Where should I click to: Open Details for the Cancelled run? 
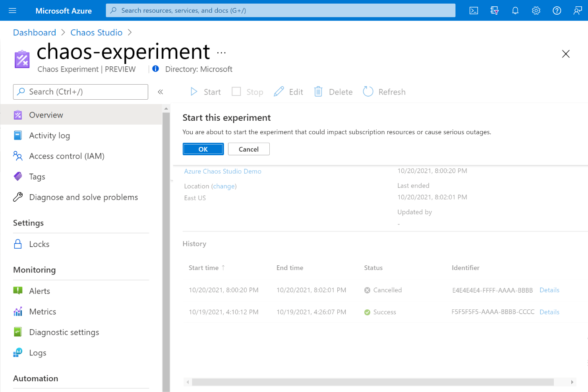click(549, 290)
